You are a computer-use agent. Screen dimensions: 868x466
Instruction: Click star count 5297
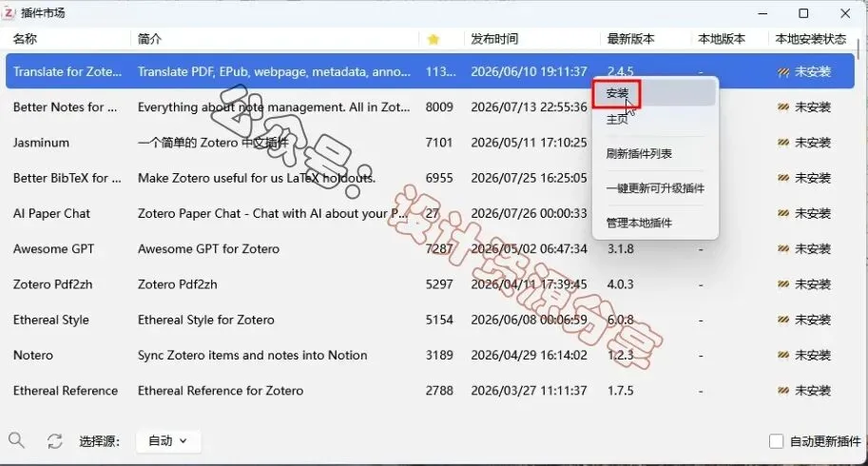coord(439,284)
